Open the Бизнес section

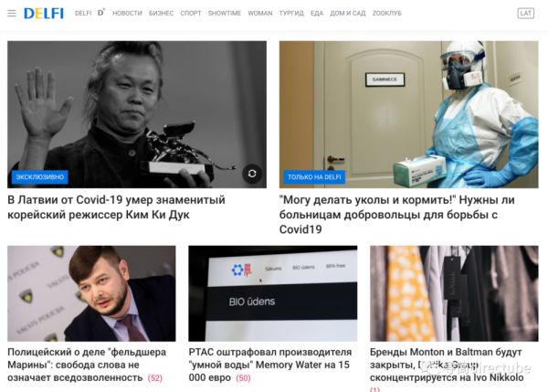coord(161,14)
